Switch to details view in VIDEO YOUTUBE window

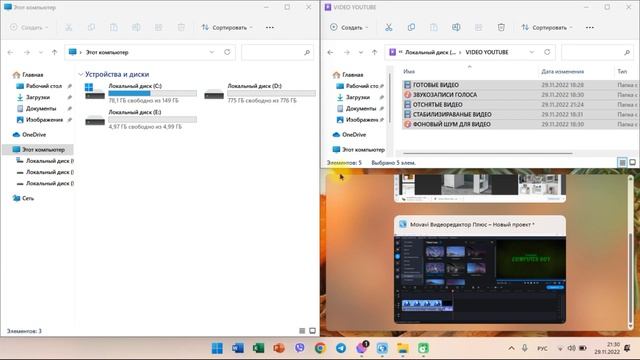622,162
